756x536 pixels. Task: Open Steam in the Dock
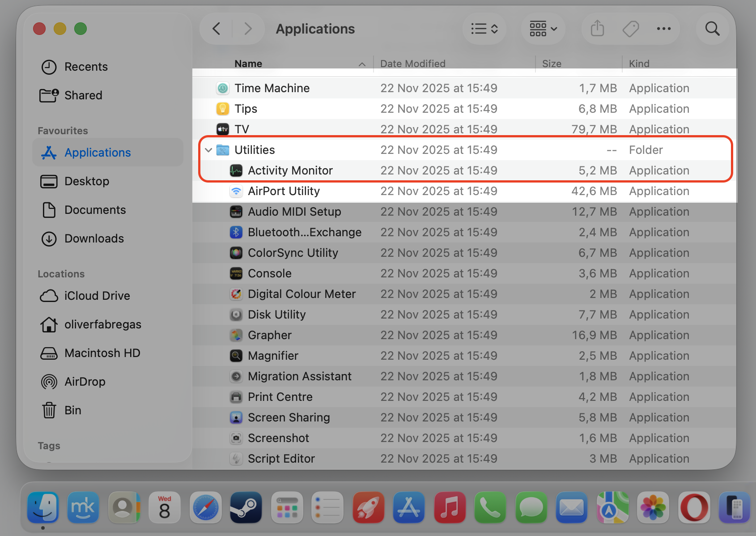pyautogui.click(x=246, y=507)
